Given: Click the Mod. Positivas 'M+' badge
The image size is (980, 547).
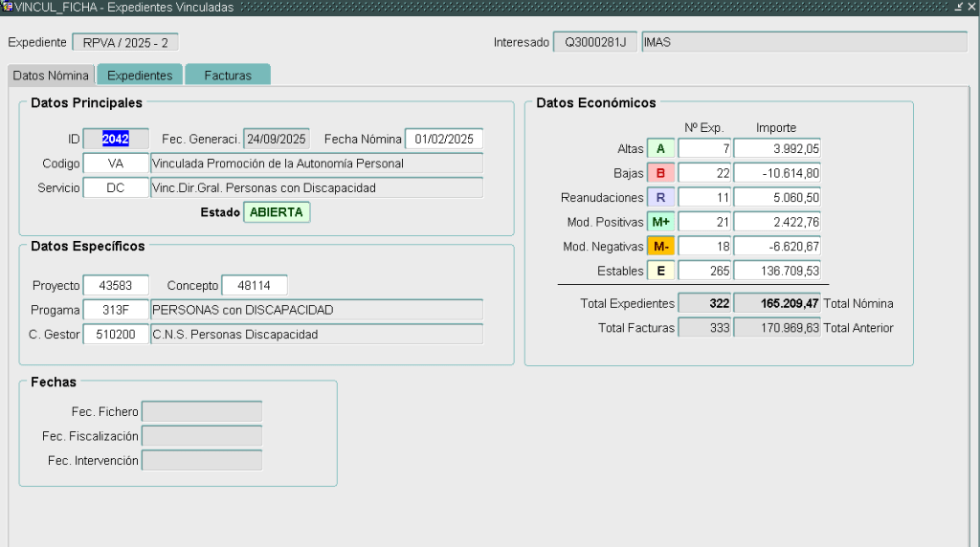Looking at the screenshot, I should 660,222.
